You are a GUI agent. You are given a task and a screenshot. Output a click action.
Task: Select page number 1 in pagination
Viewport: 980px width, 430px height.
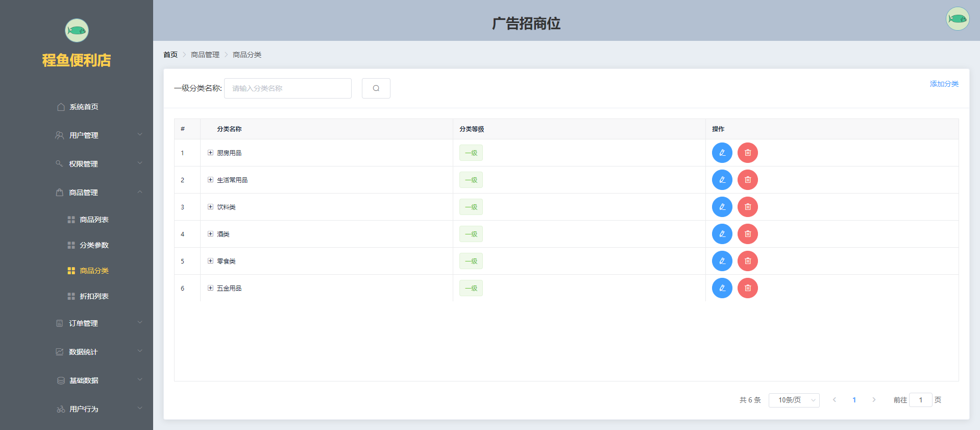854,400
